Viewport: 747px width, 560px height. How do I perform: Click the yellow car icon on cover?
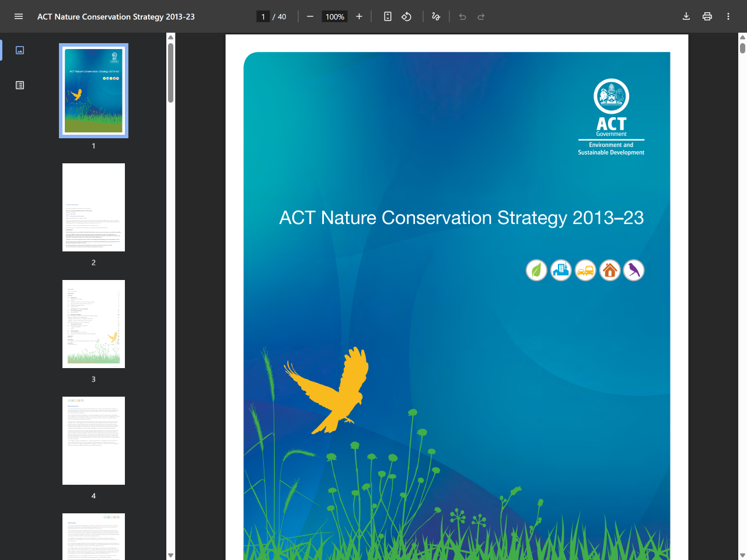(x=585, y=270)
